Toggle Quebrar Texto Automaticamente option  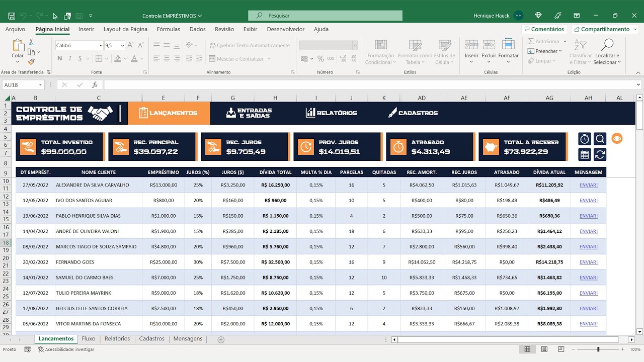pyautogui.click(x=250, y=45)
